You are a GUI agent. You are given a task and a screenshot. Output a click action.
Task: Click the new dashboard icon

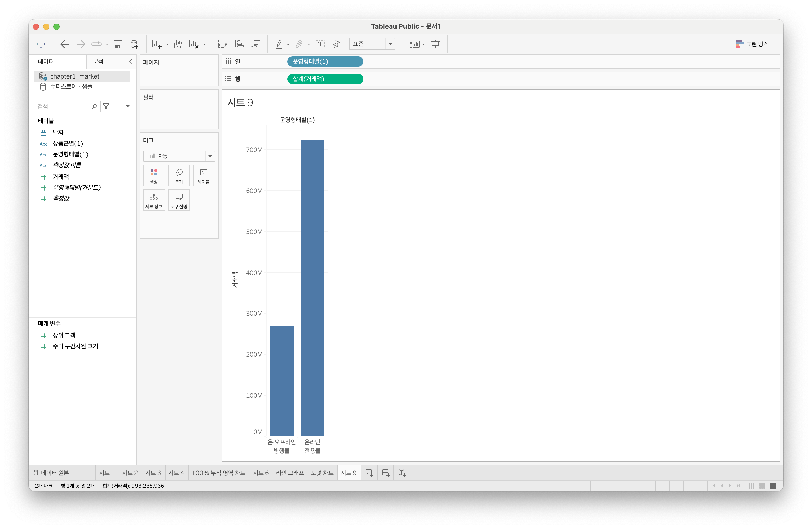pos(385,473)
